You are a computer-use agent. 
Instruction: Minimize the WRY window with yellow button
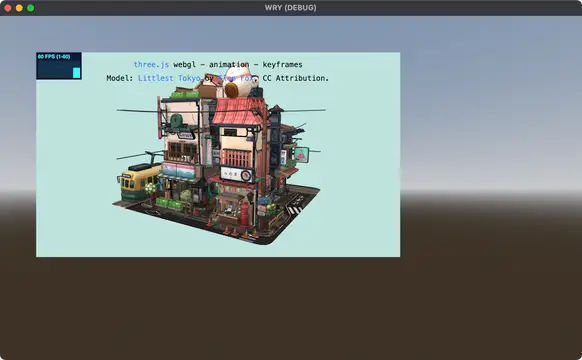(x=19, y=8)
